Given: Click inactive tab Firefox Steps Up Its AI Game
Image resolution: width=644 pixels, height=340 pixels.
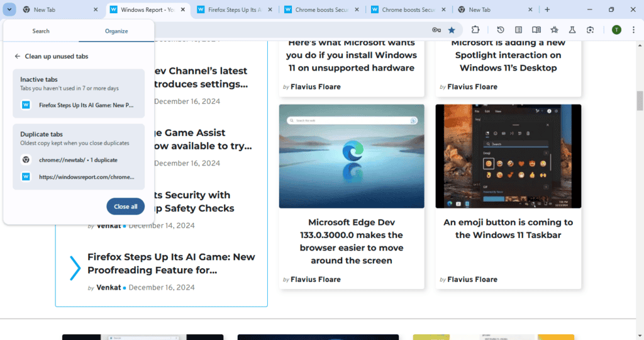Looking at the screenshot, I should [x=79, y=105].
